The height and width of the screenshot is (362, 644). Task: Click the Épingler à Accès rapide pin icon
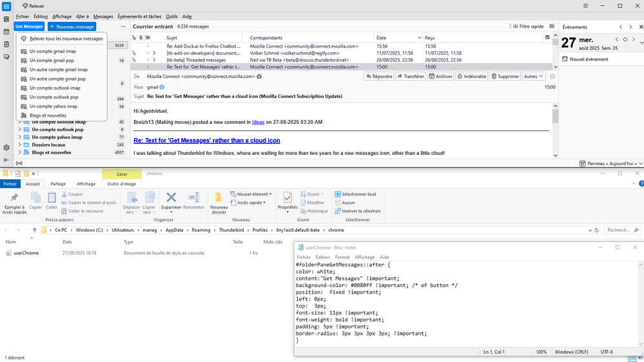click(x=14, y=198)
